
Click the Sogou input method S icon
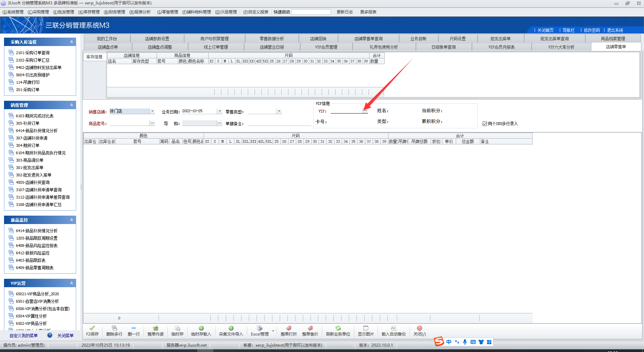pos(439,341)
